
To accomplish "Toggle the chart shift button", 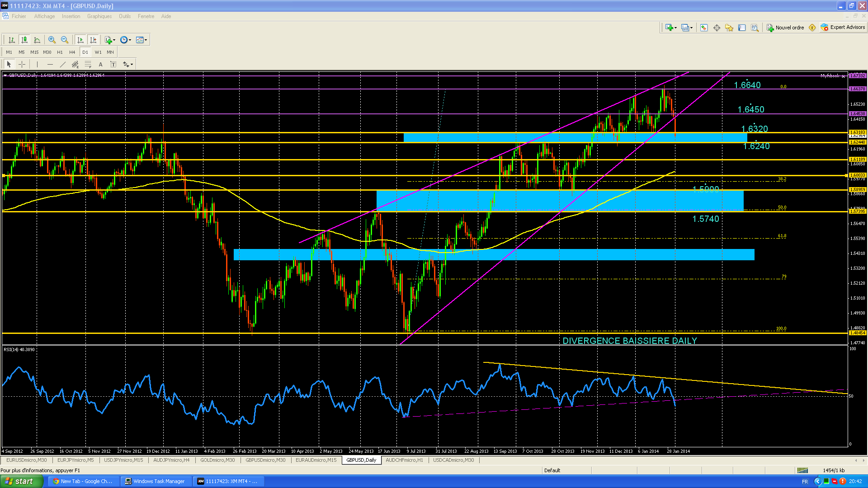I will 93,40.
